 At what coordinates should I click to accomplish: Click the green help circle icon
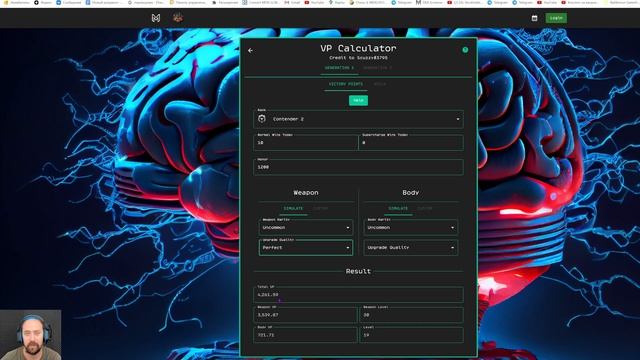[x=465, y=50]
